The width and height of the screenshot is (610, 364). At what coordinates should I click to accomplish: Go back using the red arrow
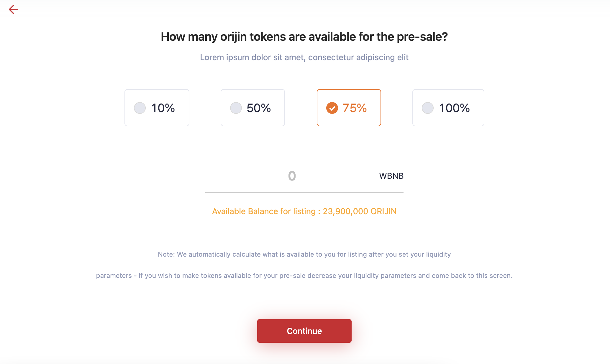point(14,9)
